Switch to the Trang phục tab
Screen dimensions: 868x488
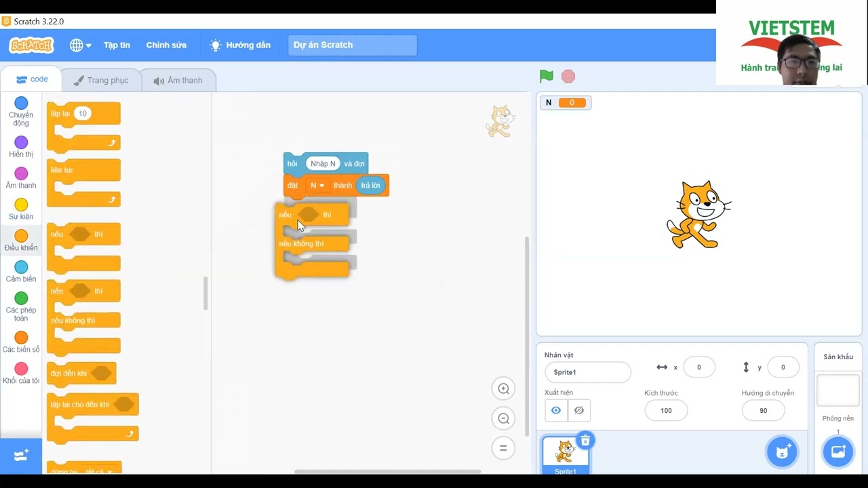pos(100,80)
